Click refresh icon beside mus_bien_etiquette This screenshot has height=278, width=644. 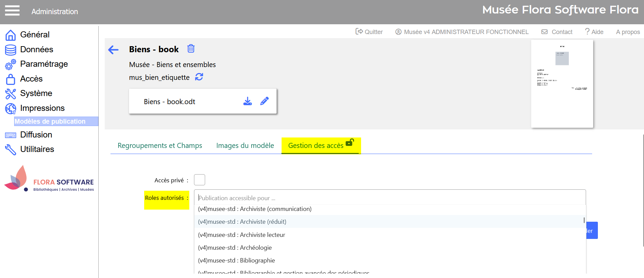(199, 77)
